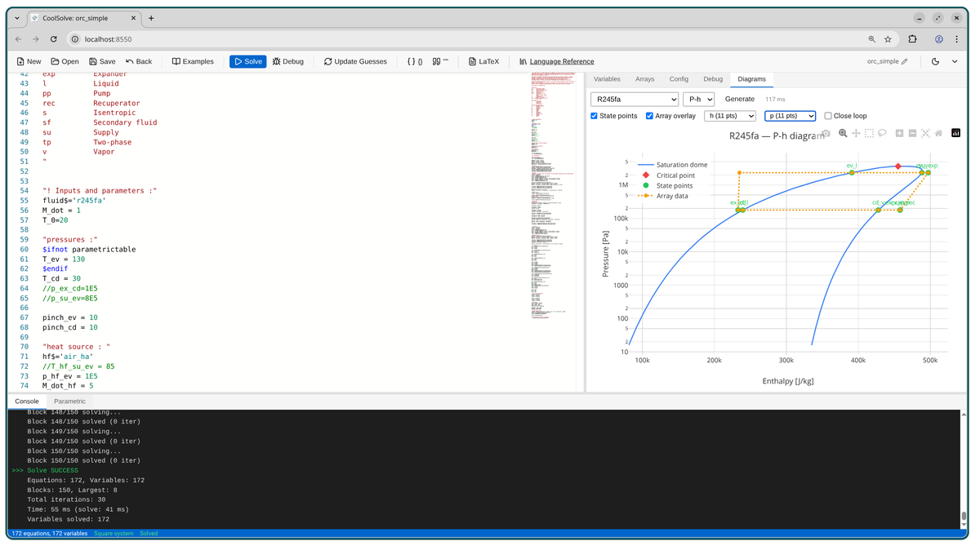
Task: Open the Config tab
Action: [679, 79]
